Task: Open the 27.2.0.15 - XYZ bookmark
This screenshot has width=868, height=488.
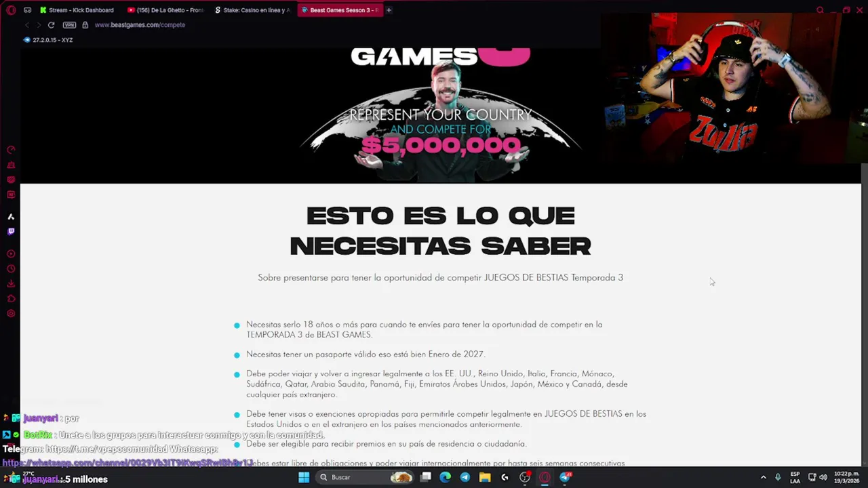Action: [x=48, y=40]
